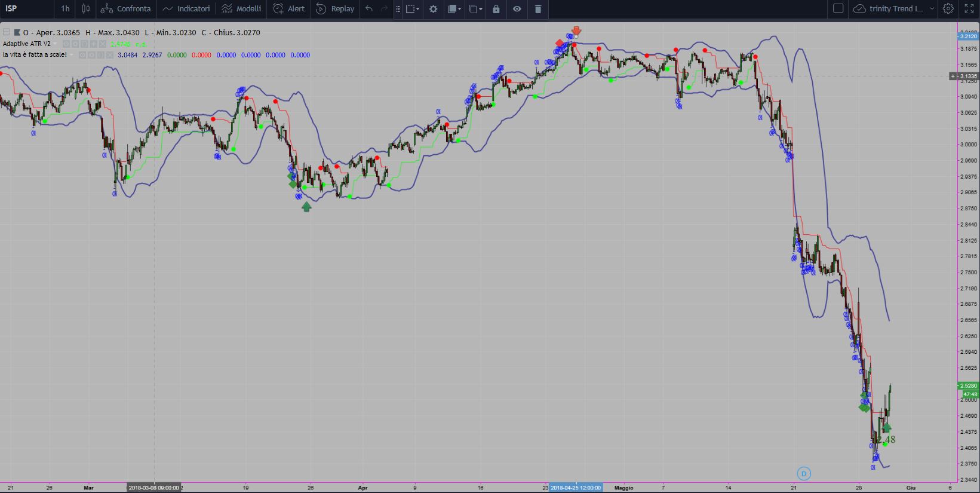Click the plus on 3.1335 crosshair label
This screenshot has width=980, height=493.
pyautogui.click(x=953, y=76)
